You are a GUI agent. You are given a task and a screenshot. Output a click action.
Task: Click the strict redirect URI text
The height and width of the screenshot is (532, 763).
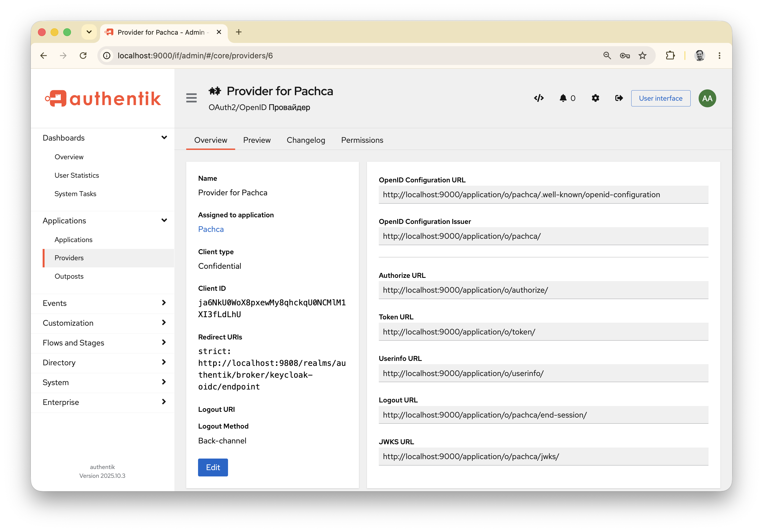(x=272, y=369)
